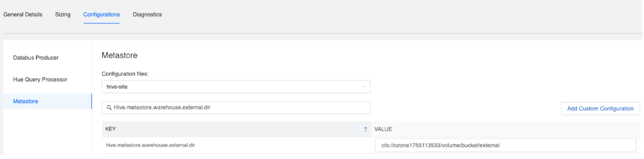Open the Configurations tab
Screen dimensions: 644x159
tap(101, 14)
